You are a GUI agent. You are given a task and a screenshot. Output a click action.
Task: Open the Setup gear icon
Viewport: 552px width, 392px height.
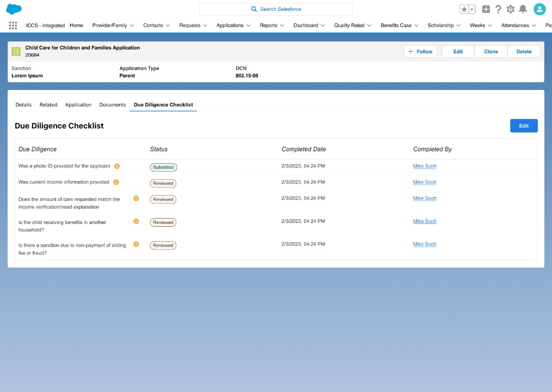point(510,9)
